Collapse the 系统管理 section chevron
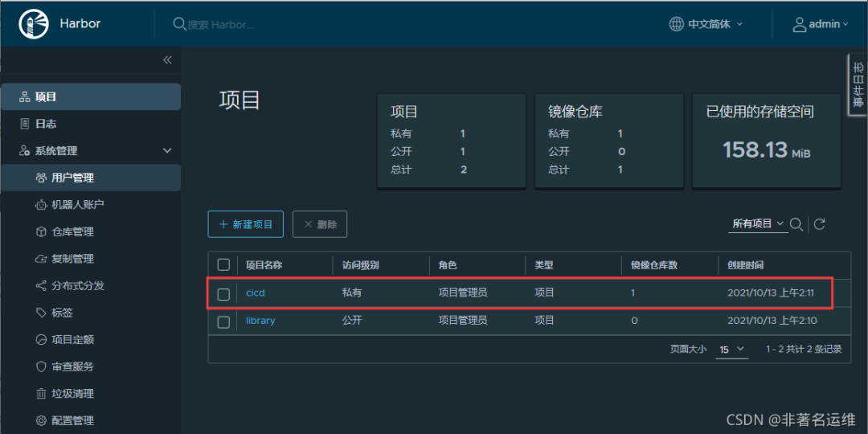The width and height of the screenshot is (868, 434). tap(167, 150)
